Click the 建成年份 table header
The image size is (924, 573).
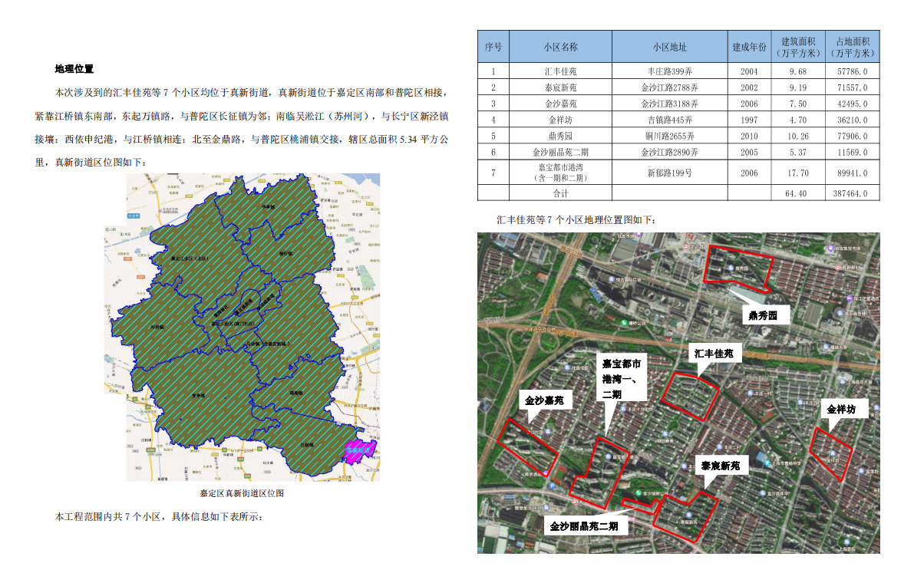(x=749, y=47)
